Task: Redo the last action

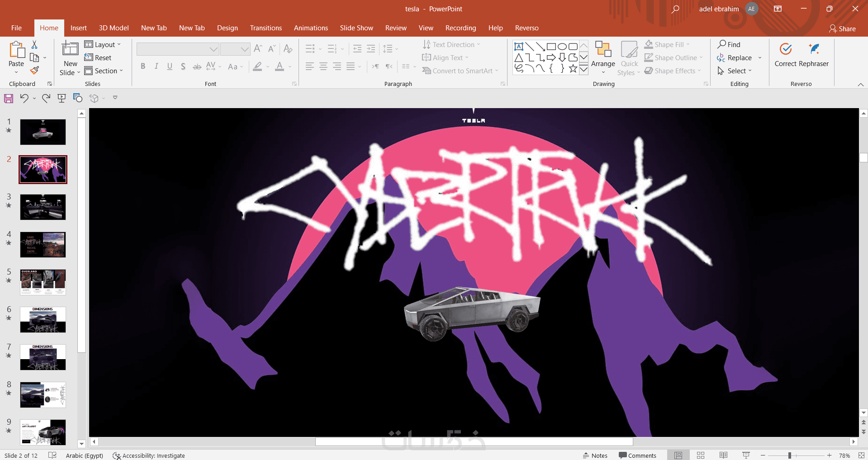Action: click(46, 98)
